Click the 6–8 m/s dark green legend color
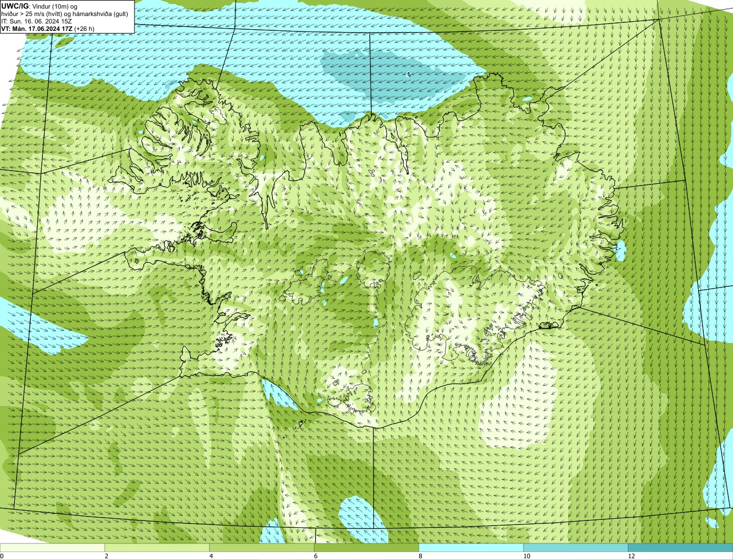Image resolution: width=733 pixels, height=560 pixels. [x=367, y=547]
